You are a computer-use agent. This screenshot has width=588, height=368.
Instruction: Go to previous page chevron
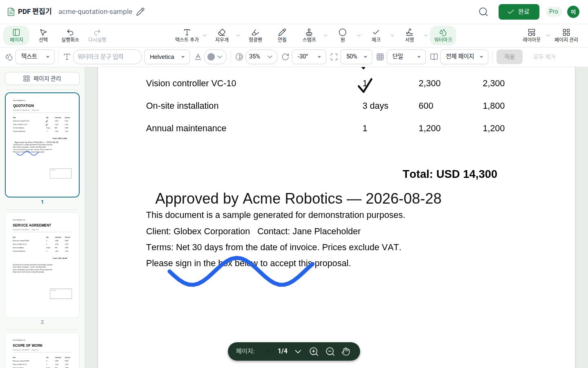tap(267, 352)
